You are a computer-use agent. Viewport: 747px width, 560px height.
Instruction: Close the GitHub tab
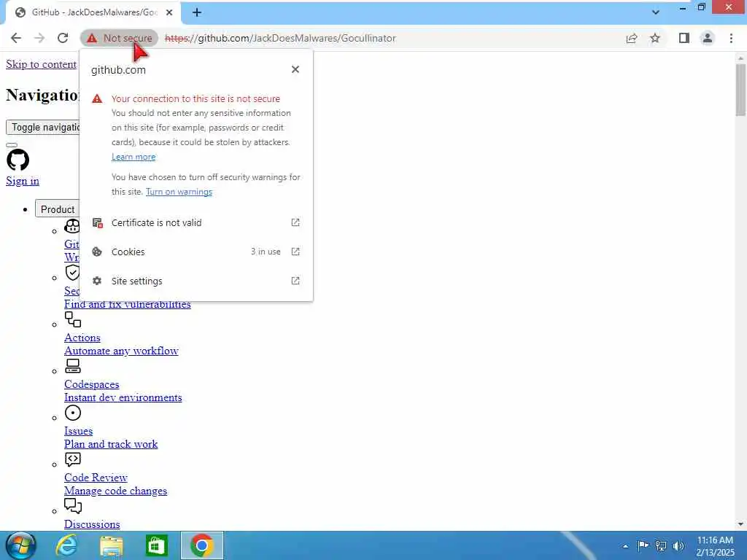point(169,12)
